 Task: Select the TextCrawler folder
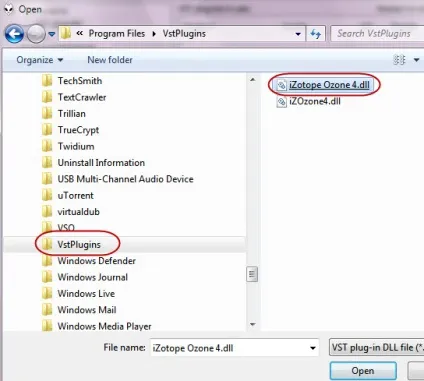pyautogui.click(x=82, y=97)
